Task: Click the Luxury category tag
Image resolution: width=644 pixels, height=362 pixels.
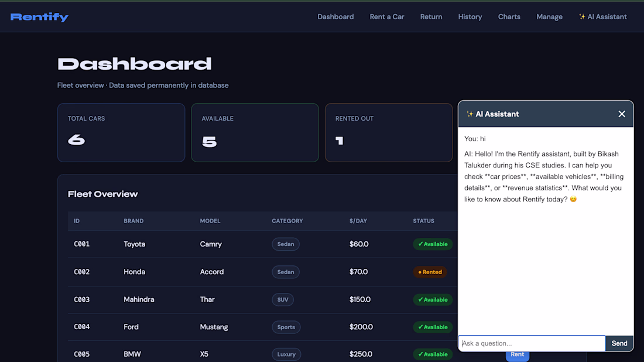Action: coord(286,354)
